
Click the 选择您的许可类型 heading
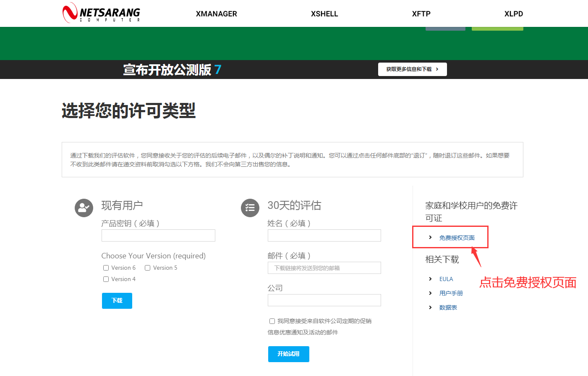tap(128, 111)
